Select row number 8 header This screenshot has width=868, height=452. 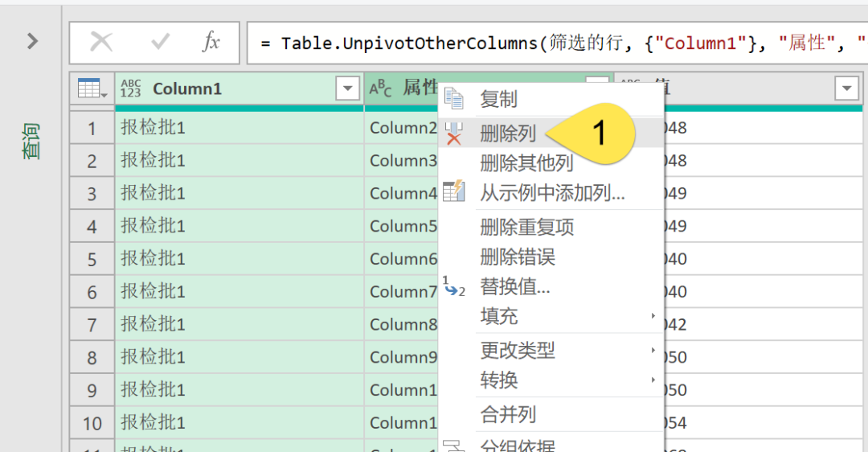coord(92,357)
